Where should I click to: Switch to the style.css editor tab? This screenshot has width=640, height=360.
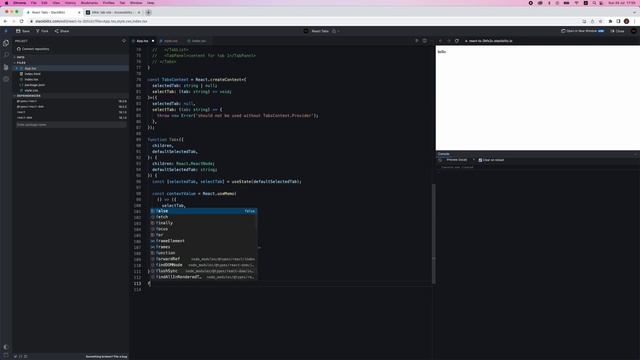tap(170, 41)
